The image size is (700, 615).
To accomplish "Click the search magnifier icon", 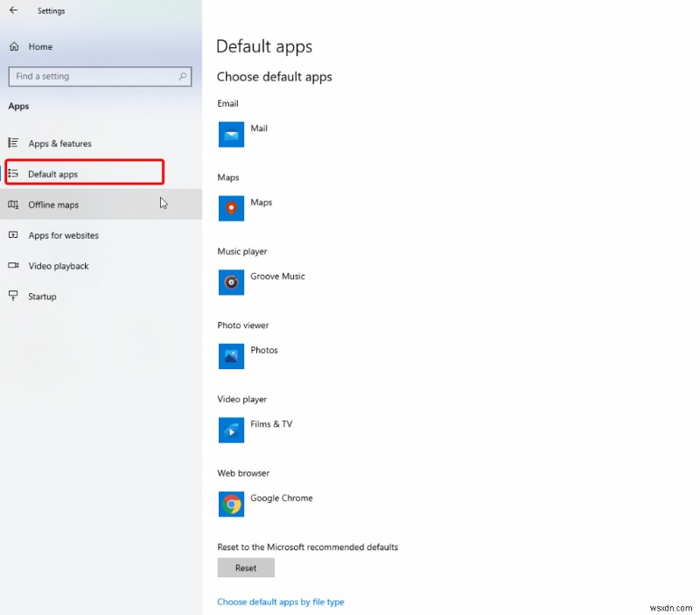I will point(182,76).
